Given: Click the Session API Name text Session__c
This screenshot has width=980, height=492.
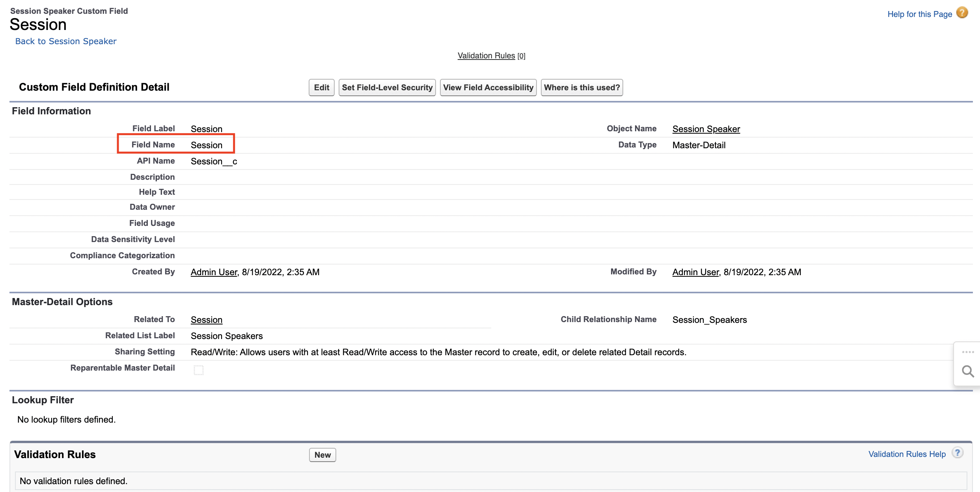Looking at the screenshot, I should [x=213, y=161].
